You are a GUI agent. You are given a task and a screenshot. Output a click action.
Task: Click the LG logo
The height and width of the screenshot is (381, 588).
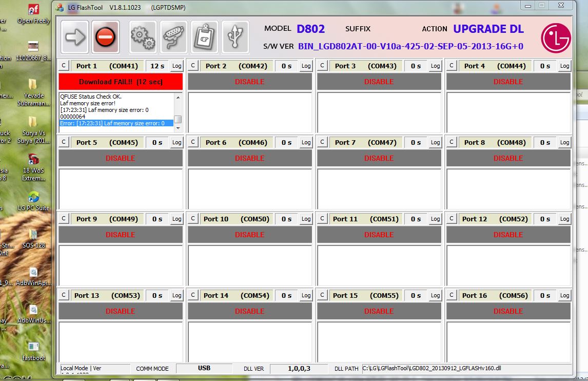tap(556, 38)
